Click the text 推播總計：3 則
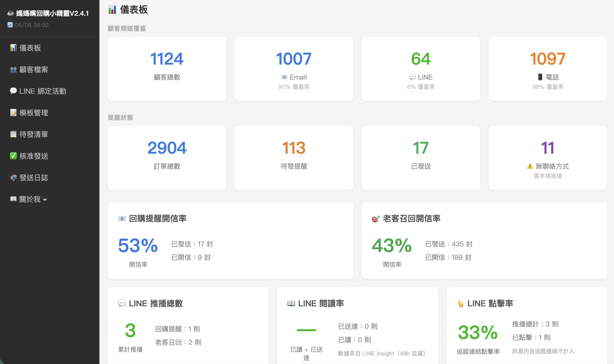Screen dimensions: 614x364 click(535, 324)
